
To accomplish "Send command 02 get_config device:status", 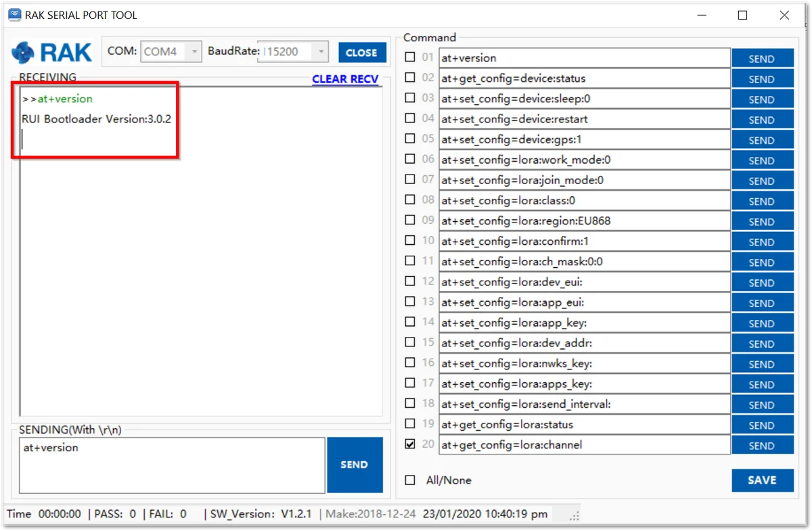I will tap(762, 78).
